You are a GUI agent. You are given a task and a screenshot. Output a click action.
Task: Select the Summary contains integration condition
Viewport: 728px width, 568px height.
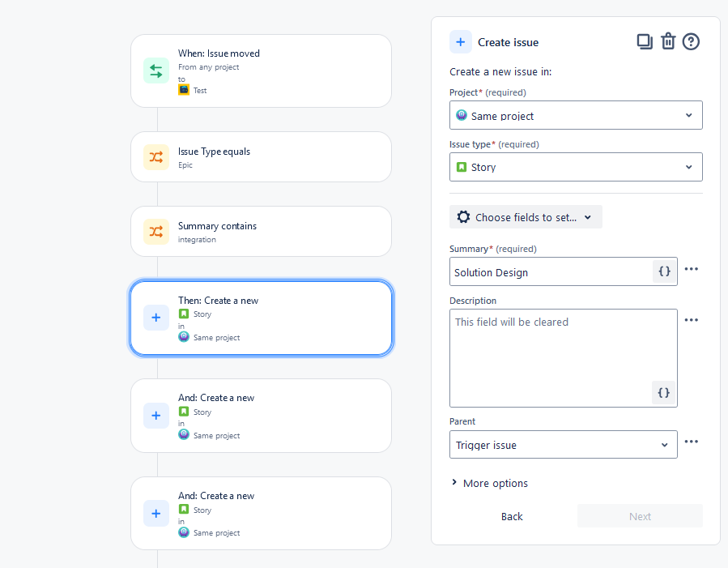pos(261,231)
